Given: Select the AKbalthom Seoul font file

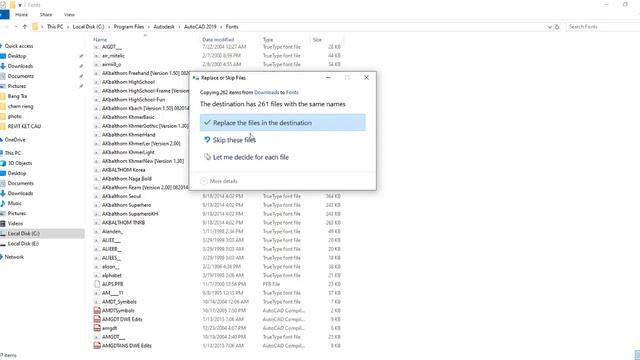Looking at the screenshot, I should (121, 196).
